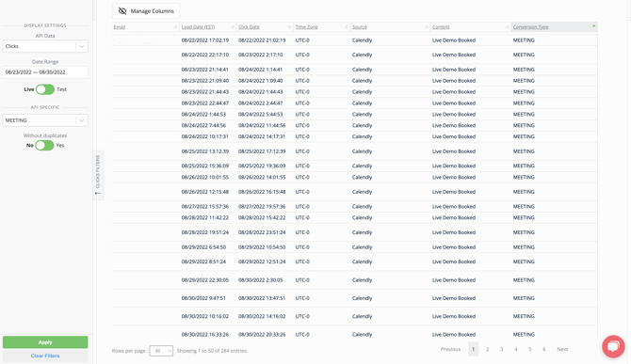Viewport: 631px width, 364px height.
Task: Click the Click Date column sort icon
Action: [289, 27]
